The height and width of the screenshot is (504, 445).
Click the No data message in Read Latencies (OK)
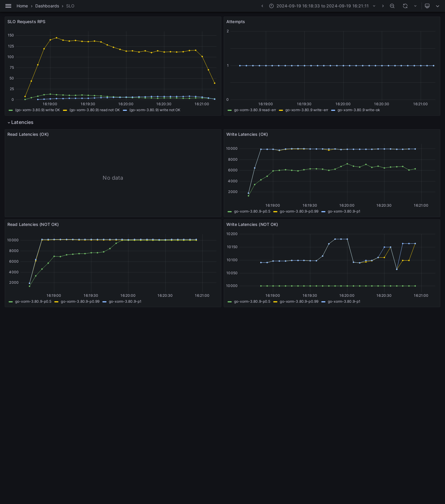(x=113, y=178)
